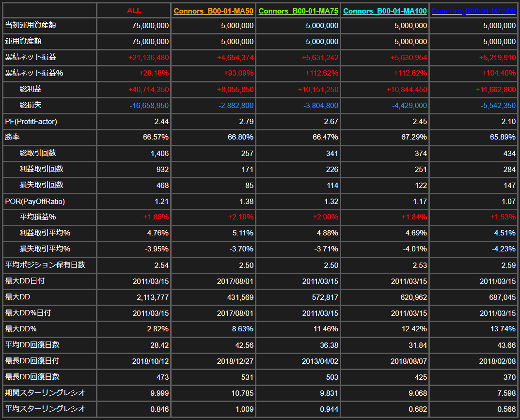This screenshot has height=420, width=520.
Task: Select the 最大DD日付 row label
Action: 25,281
